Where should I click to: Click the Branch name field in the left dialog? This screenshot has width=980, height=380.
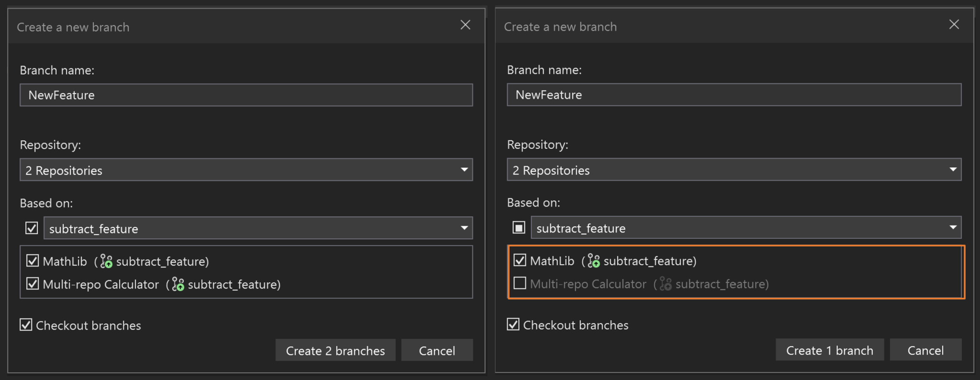tap(246, 95)
